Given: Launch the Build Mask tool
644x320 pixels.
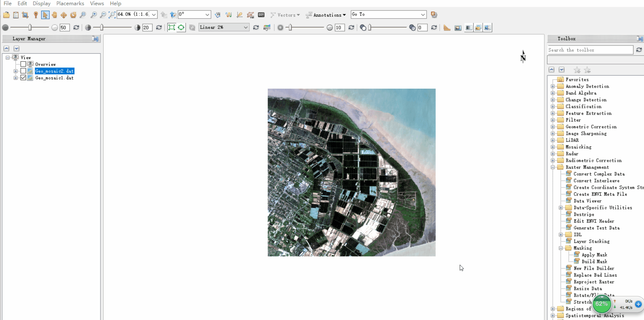Looking at the screenshot, I should [x=594, y=262].
